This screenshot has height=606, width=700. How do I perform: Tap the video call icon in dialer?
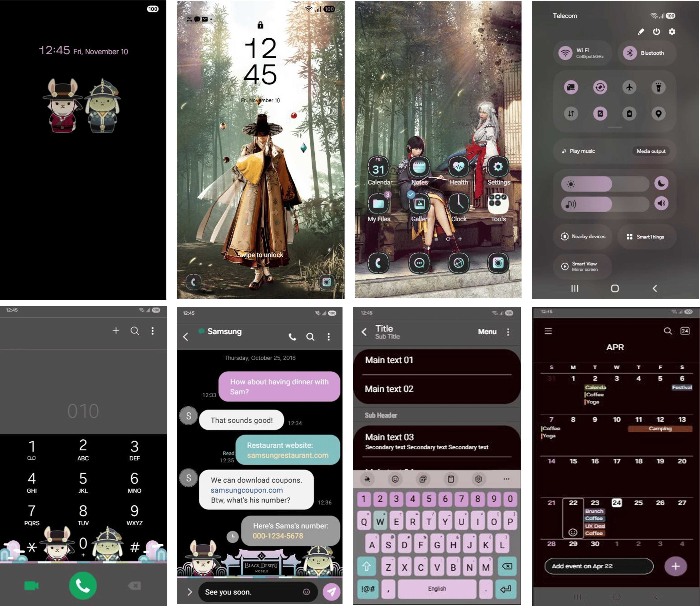(x=32, y=586)
